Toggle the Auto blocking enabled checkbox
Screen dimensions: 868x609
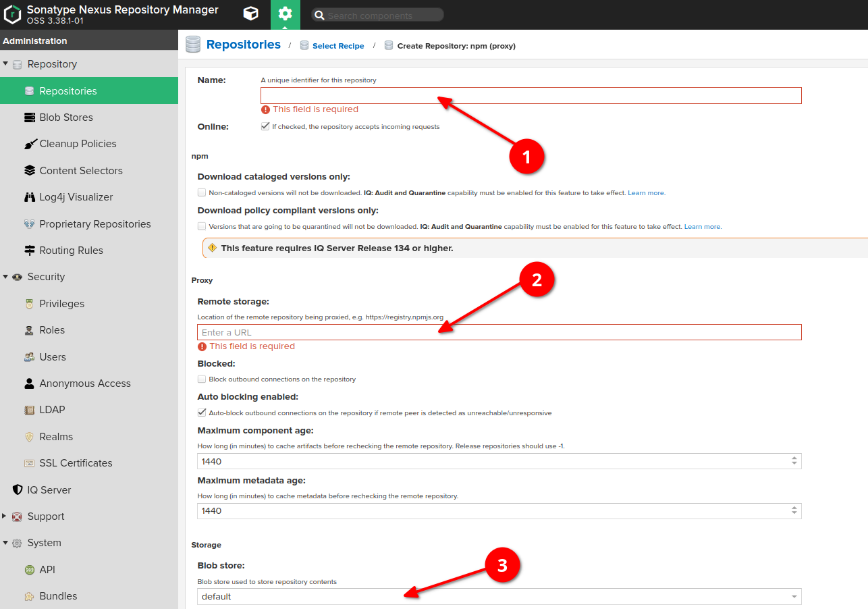[x=202, y=413]
